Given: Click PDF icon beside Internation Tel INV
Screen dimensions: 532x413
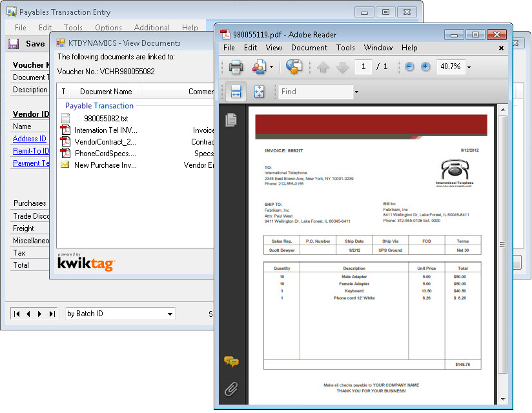Looking at the screenshot, I should (65, 130).
